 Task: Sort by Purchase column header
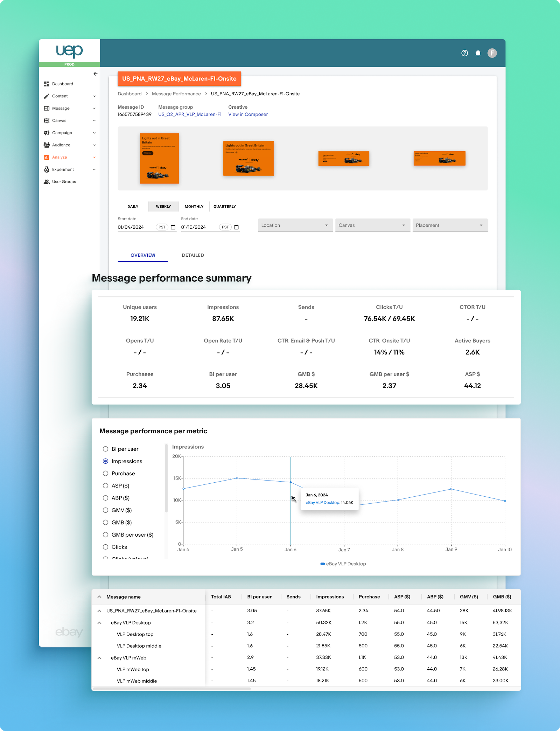[x=369, y=597]
